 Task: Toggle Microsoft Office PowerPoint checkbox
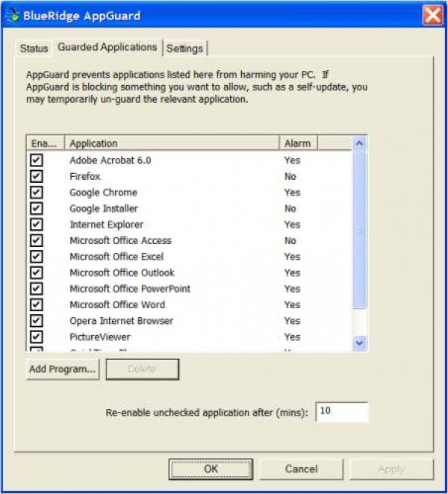[37, 289]
